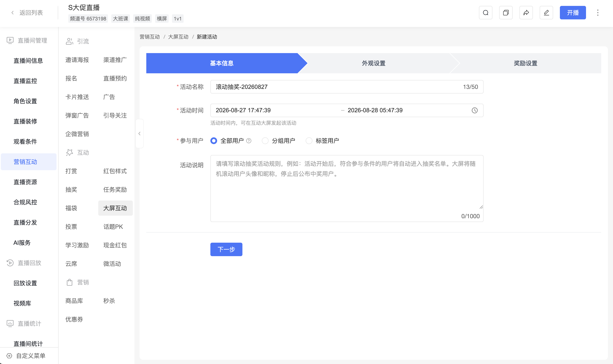Click the 下一步 button
Image resolution: width=613 pixels, height=364 pixels.
[226, 249]
